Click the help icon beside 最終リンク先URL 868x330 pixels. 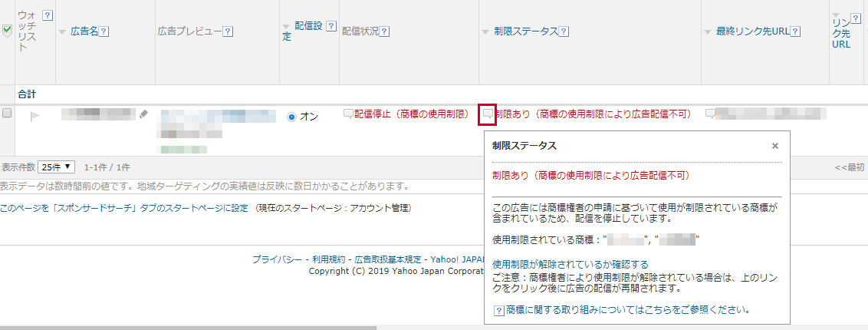(x=797, y=31)
